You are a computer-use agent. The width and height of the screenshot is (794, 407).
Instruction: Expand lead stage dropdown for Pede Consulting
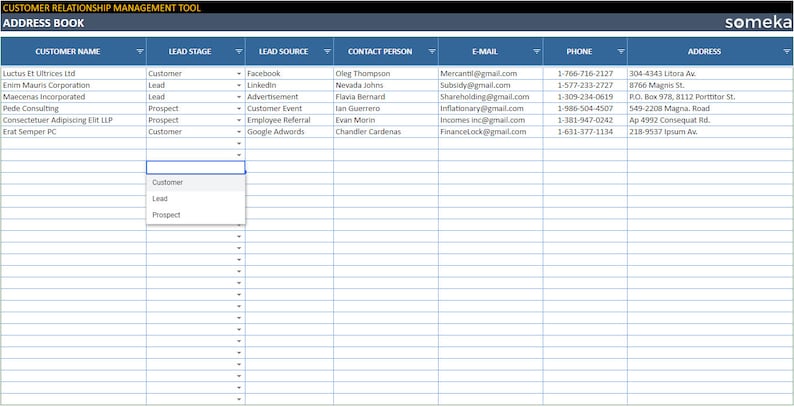coord(239,109)
